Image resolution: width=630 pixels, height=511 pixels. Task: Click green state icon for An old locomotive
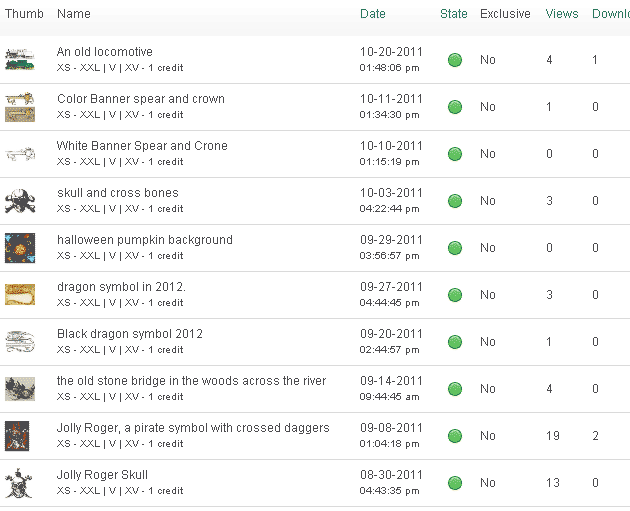(x=455, y=60)
